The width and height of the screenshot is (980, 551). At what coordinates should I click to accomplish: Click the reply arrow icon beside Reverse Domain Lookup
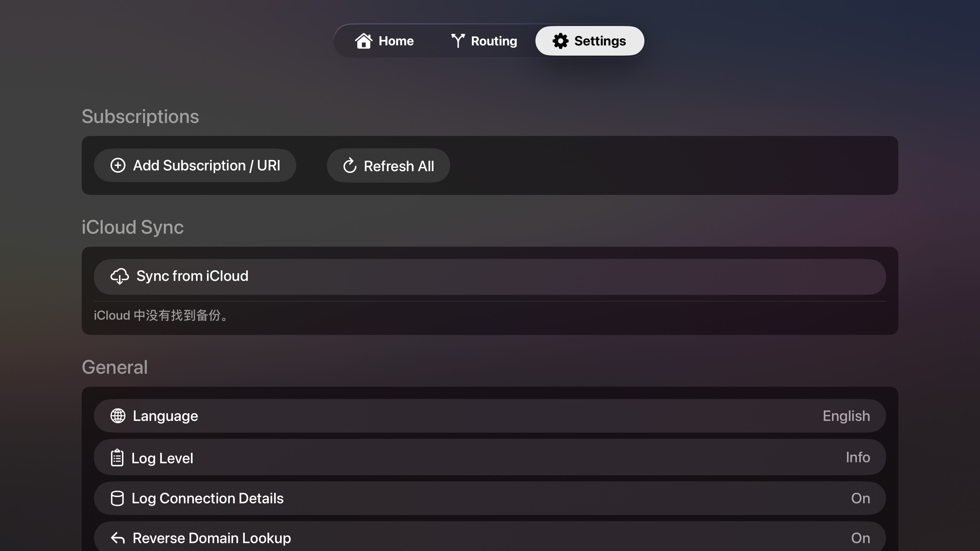point(118,538)
